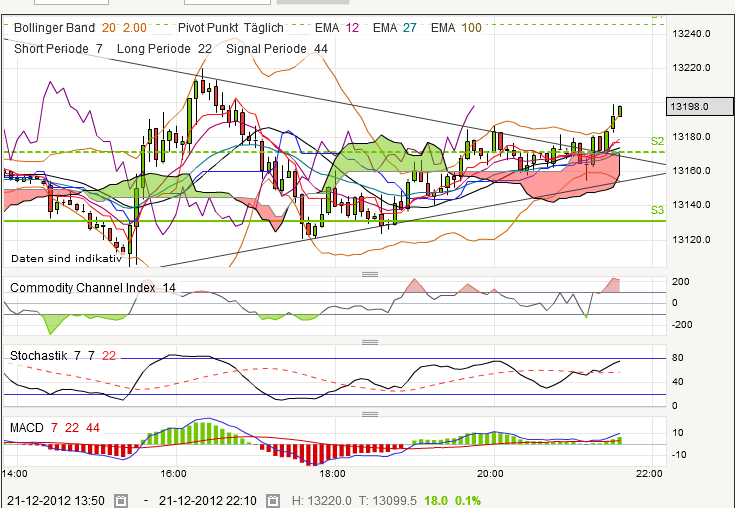Click Bollinger Band period value 20
The image size is (735, 508).
coord(109,28)
